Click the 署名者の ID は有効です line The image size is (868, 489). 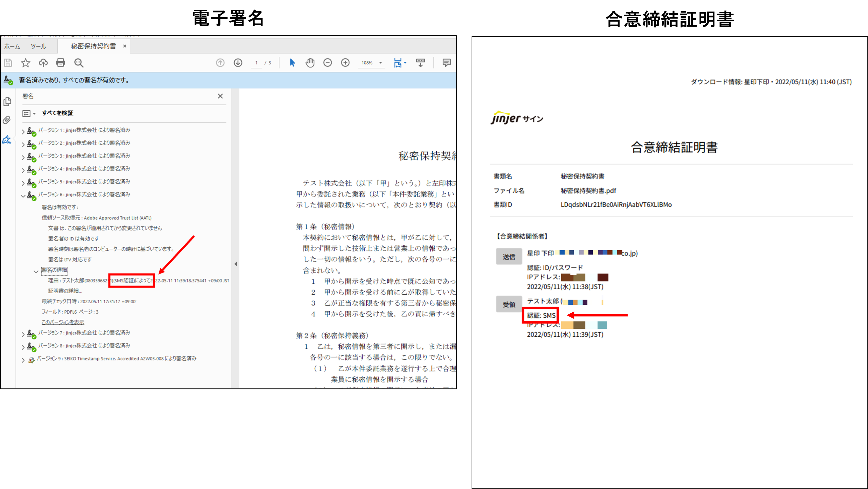click(x=74, y=239)
